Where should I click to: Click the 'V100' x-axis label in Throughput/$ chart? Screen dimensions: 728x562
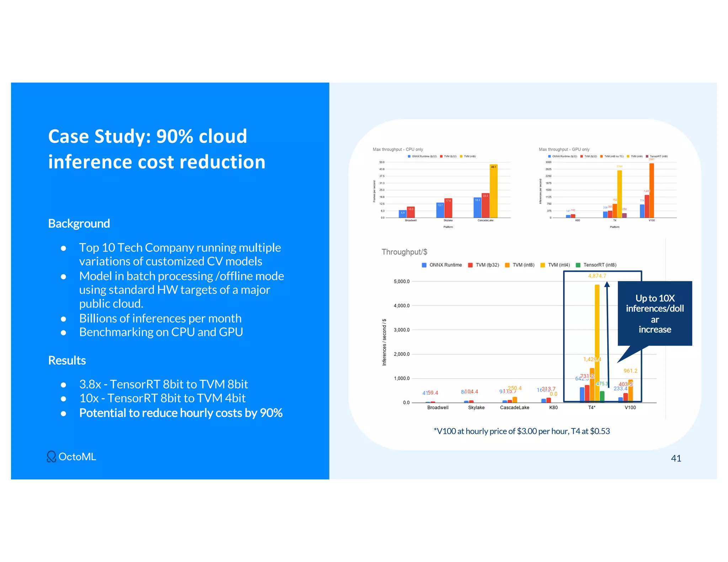[x=630, y=407]
